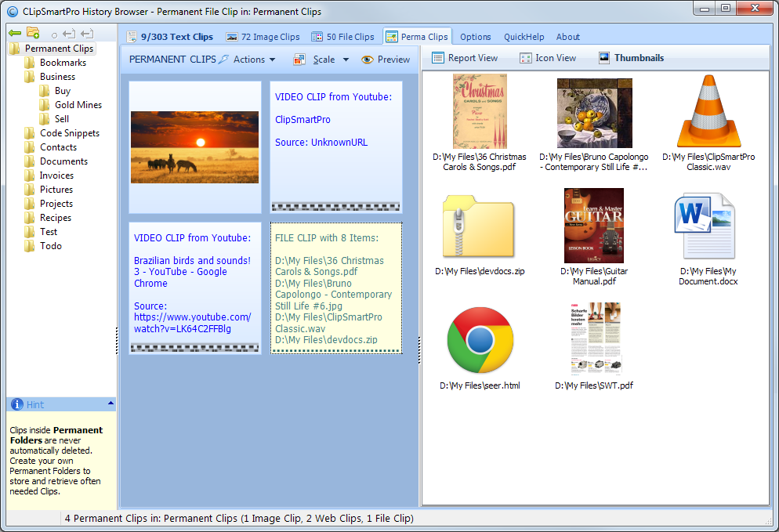Select the Guitar Manual.pdf thumbnail

[593, 226]
